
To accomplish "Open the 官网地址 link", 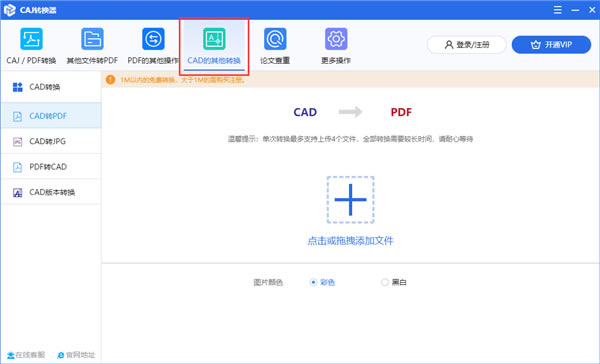I will pos(76,355).
